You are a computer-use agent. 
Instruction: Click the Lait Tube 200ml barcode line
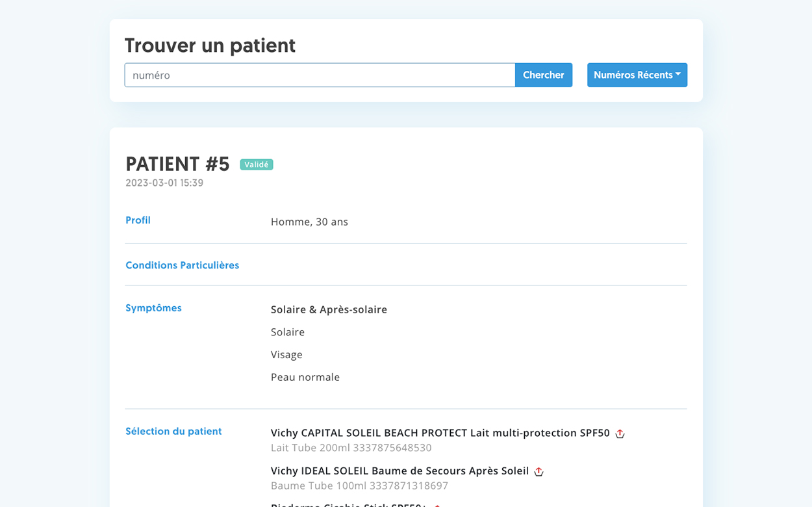pos(351,448)
